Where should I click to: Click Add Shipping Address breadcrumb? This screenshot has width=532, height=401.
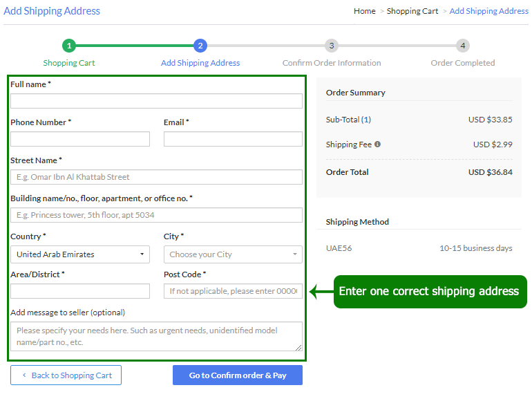coord(488,11)
